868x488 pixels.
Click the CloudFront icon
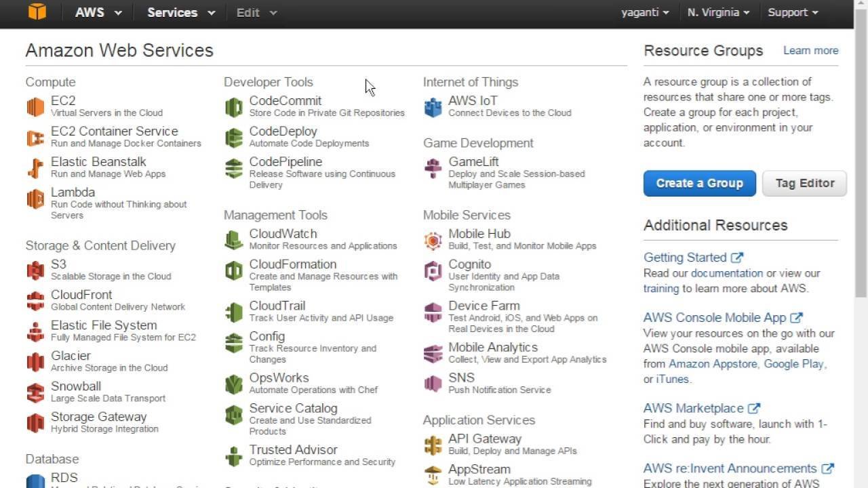point(35,301)
